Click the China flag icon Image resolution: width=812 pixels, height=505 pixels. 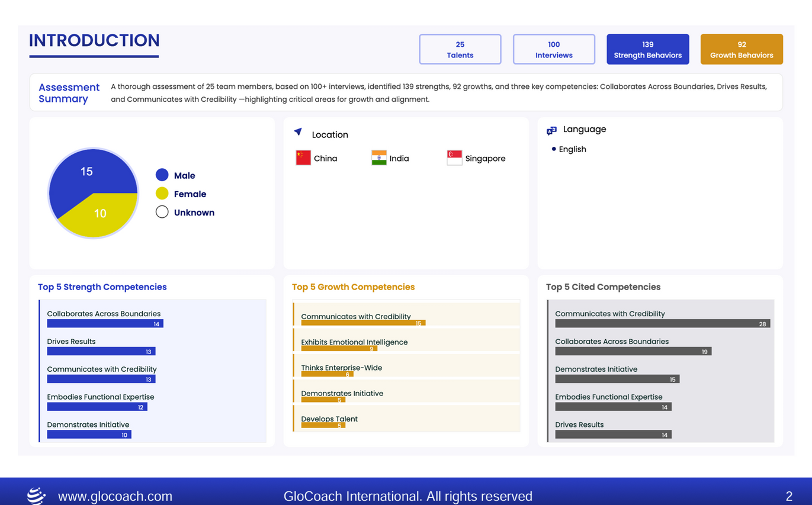303,158
